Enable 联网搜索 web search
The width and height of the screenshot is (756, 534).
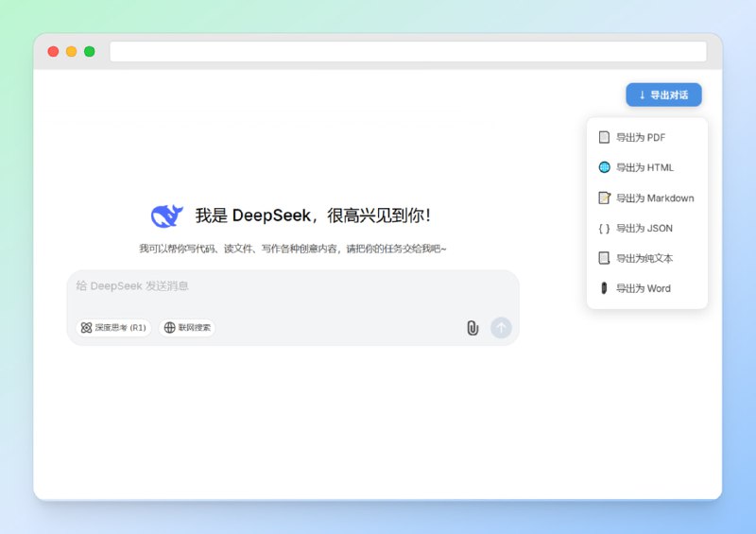(x=187, y=328)
